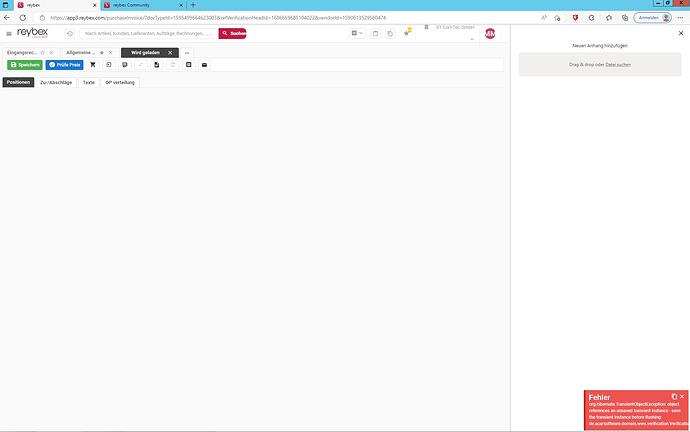Click the reybex logo
The width and height of the screenshot is (690, 432).
33,33
